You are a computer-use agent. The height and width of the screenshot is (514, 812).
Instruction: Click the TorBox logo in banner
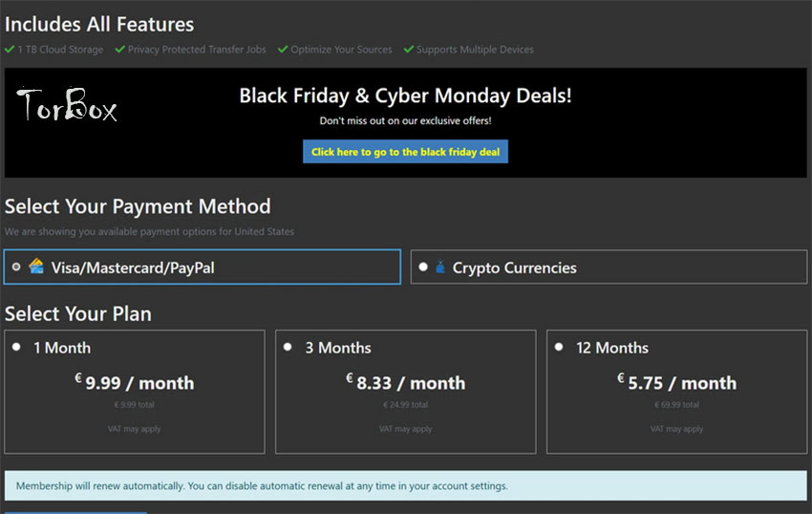click(x=67, y=105)
